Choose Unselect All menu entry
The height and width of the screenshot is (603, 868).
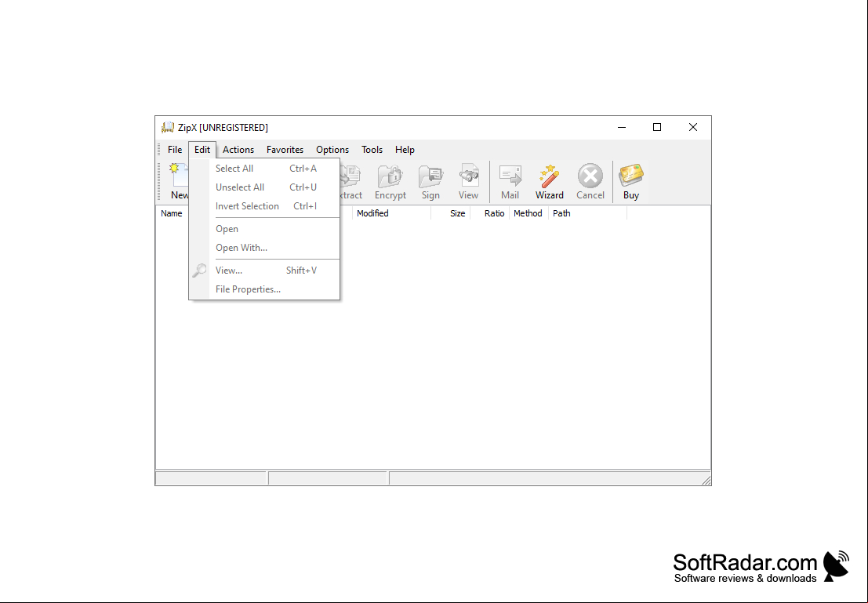pos(264,187)
